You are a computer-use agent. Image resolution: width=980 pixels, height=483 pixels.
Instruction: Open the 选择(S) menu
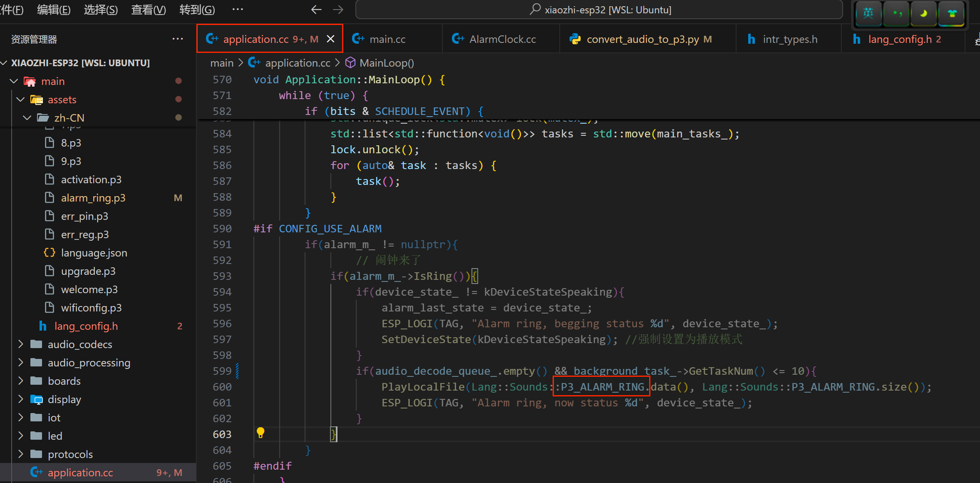[x=101, y=10]
